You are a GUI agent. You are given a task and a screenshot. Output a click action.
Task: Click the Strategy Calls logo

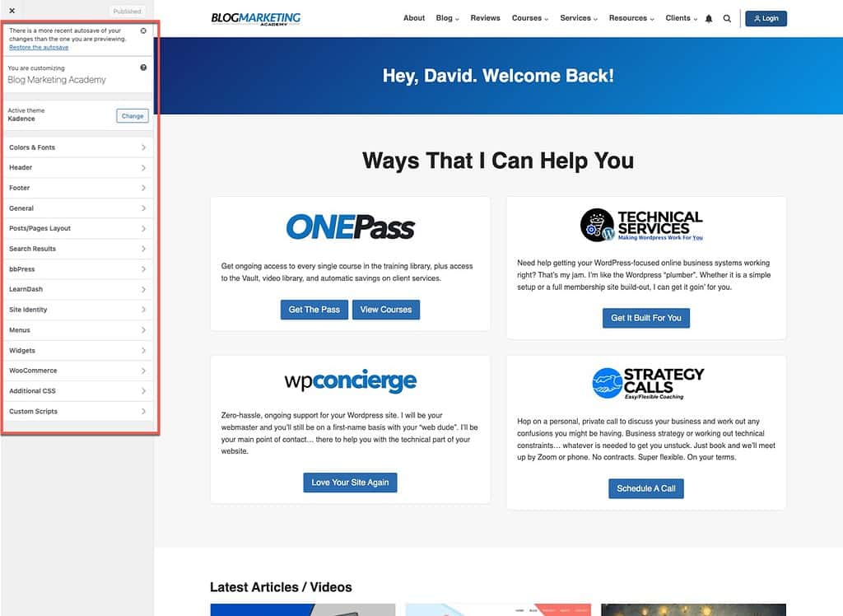tap(648, 383)
